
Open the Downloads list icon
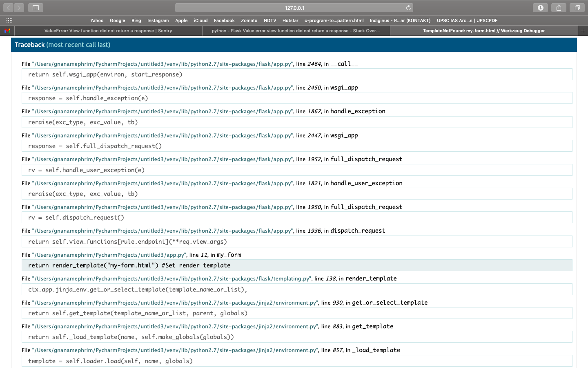click(x=540, y=7)
